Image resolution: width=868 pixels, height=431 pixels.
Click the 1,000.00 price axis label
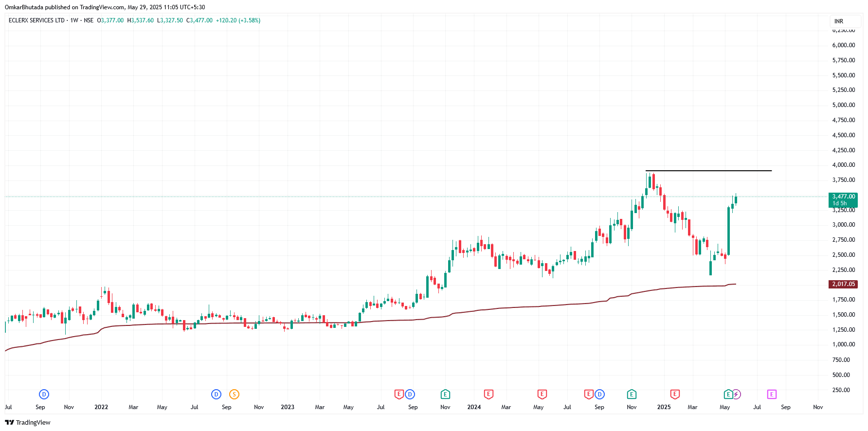tap(844, 344)
